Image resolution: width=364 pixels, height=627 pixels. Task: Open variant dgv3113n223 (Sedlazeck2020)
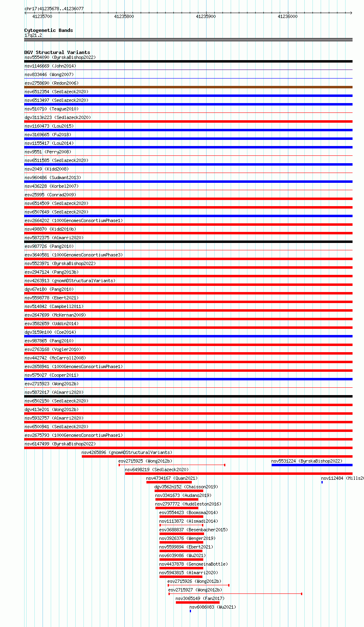point(58,117)
